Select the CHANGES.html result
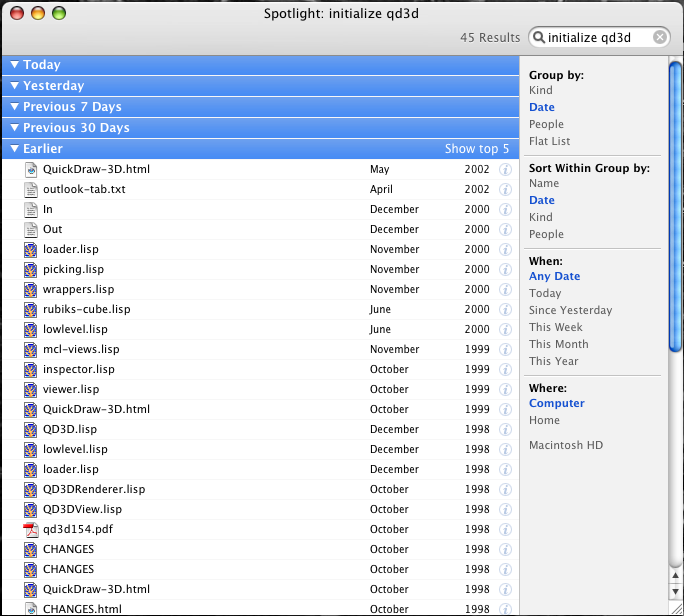Viewport: 684px width, 616px height. (260, 609)
